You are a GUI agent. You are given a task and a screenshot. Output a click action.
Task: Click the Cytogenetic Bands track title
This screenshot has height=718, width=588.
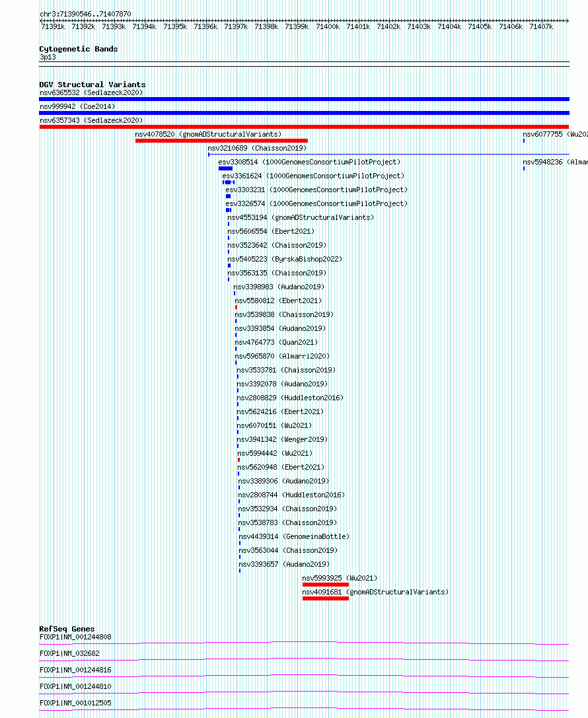79,49
